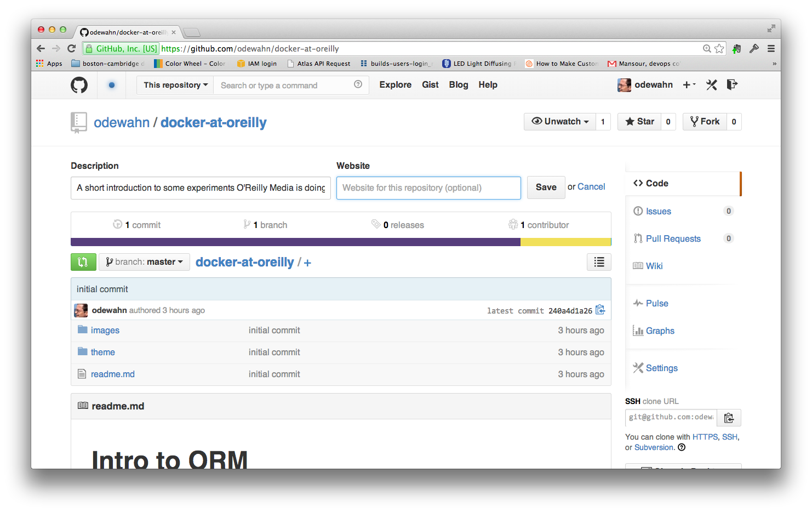Bookmark this page with Chrome star icon
The width and height of the screenshot is (812, 512).
tap(719, 49)
